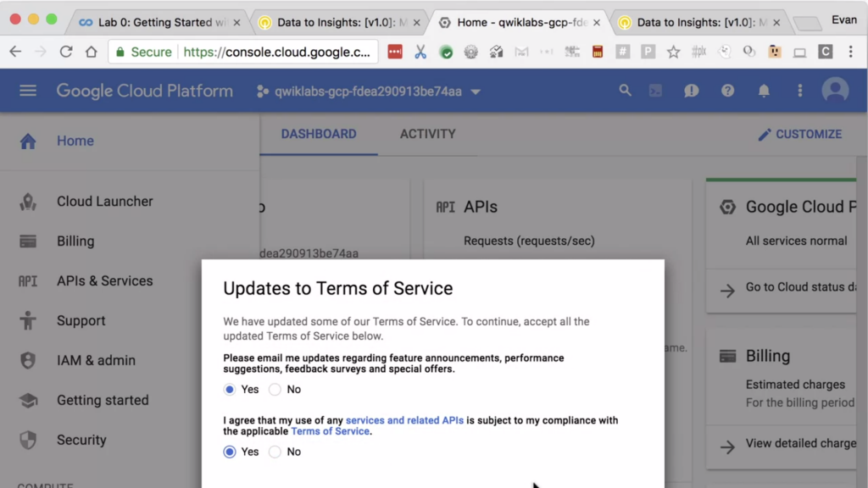This screenshot has width=868, height=488.
Task: Open the Terms of Service link
Action: [331, 431]
